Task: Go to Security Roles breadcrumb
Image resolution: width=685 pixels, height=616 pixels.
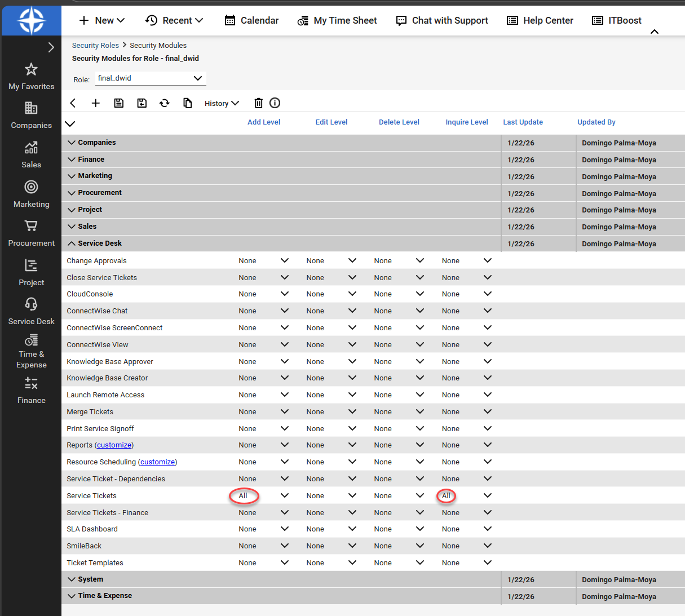Action: pos(95,45)
